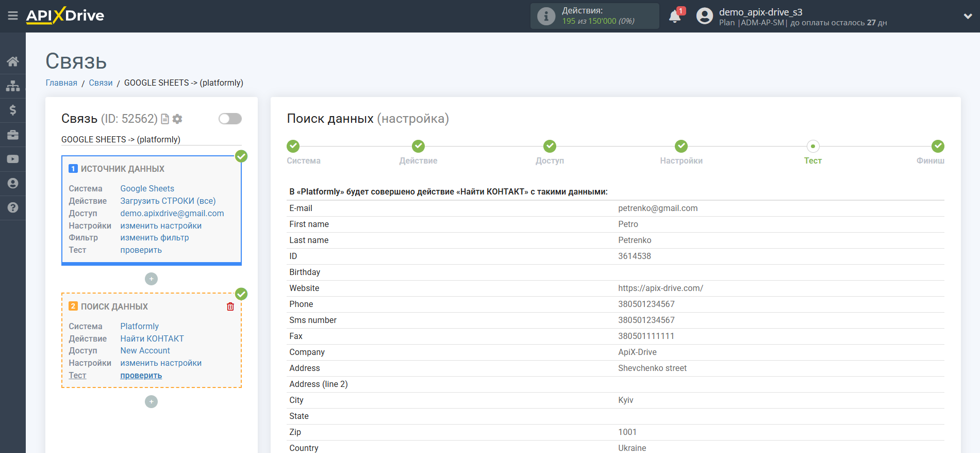Click the user avatar icon
The width and height of the screenshot is (980, 453).
click(x=705, y=16)
